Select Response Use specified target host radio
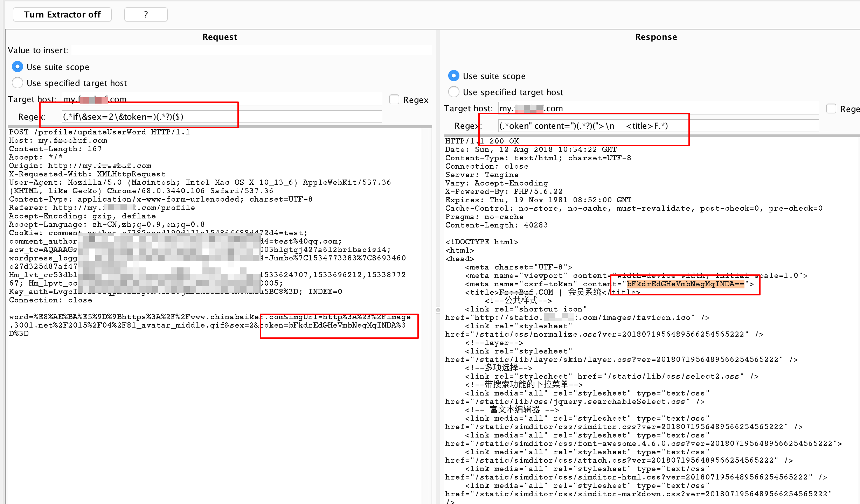Viewport: 860px width, 504px height. pyautogui.click(x=453, y=92)
